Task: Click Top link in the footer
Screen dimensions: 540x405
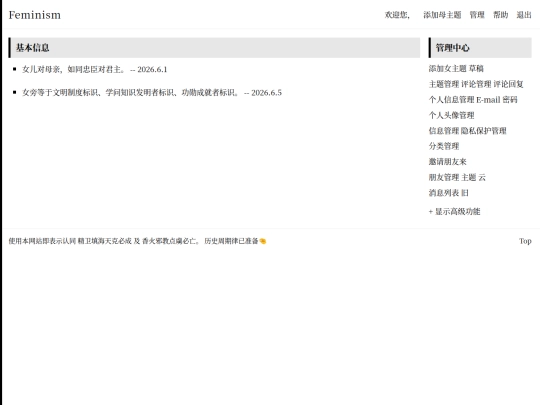Action: 525,241
